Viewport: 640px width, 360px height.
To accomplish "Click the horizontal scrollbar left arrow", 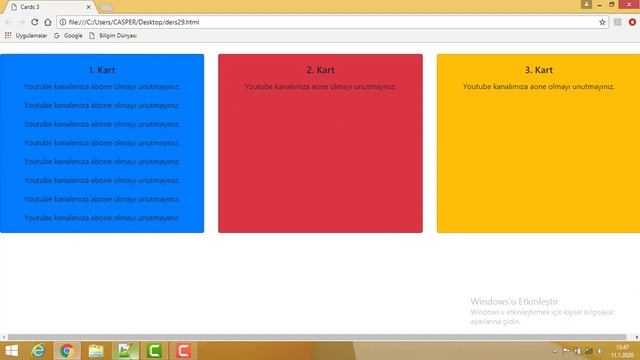I will (x=4, y=337).
